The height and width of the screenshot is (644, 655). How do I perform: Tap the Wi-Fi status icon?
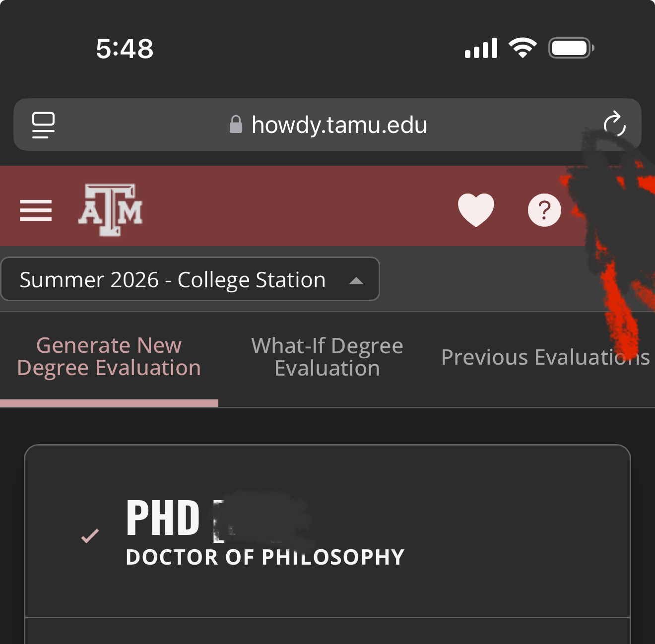coord(523,48)
